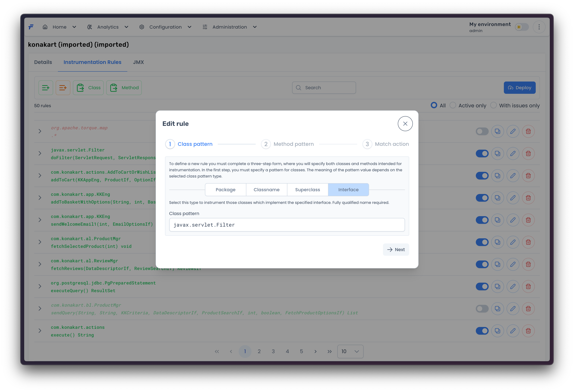Image resolution: width=574 pixels, height=392 pixels.
Task: Edit the PgPreparedStatement executeQuery rule
Action: [x=513, y=286]
